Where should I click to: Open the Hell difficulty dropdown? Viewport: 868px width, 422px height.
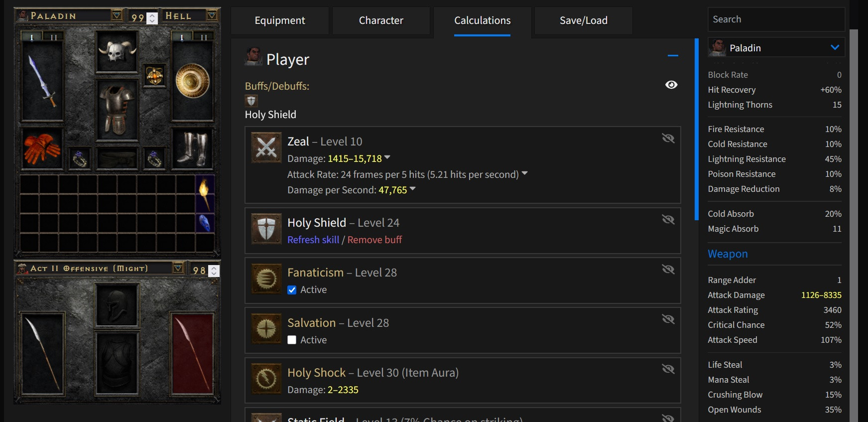pos(212,16)
